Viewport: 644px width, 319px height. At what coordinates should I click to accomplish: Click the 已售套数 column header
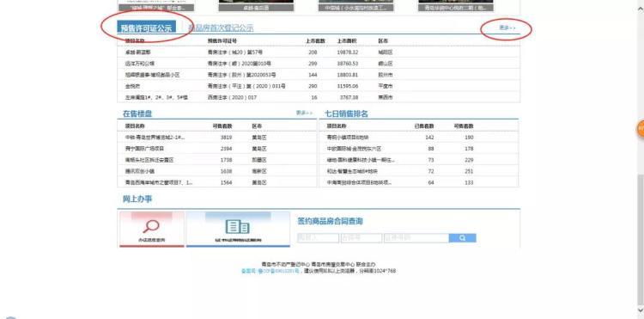point(424,126)
